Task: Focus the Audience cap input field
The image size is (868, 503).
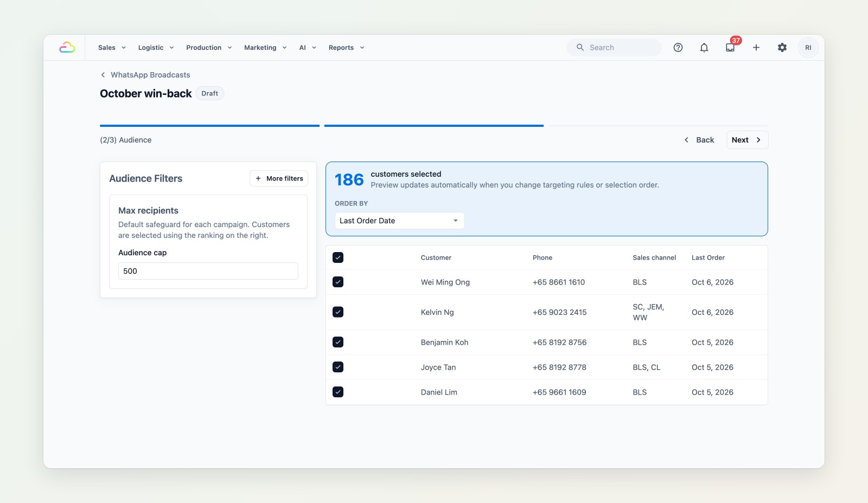Action: (208, 271)
